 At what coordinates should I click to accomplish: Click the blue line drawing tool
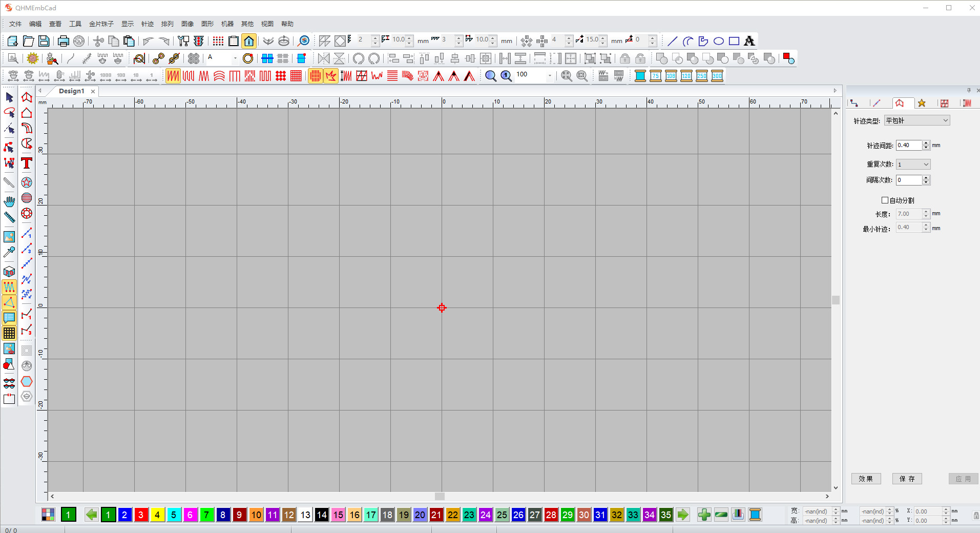673,41
